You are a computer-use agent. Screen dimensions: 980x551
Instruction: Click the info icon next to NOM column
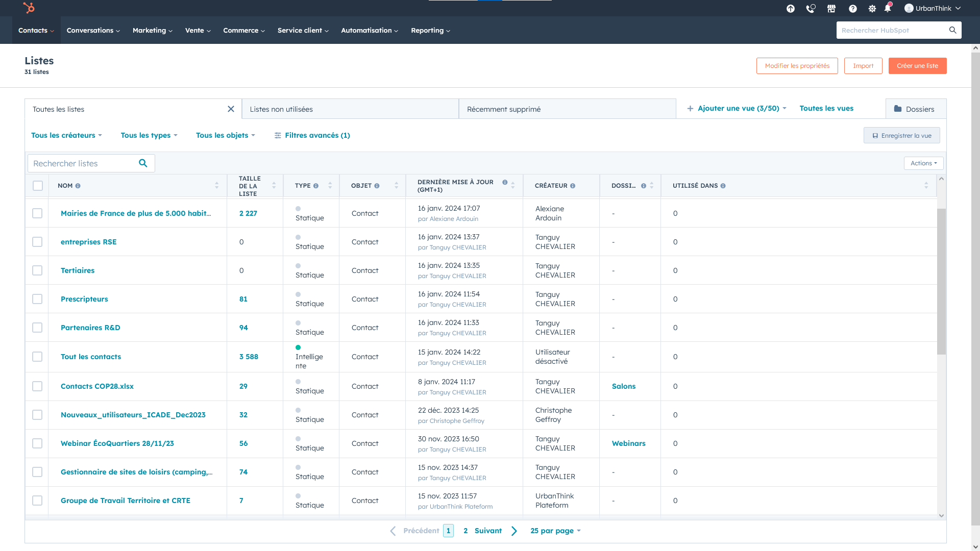pos(78,186)
